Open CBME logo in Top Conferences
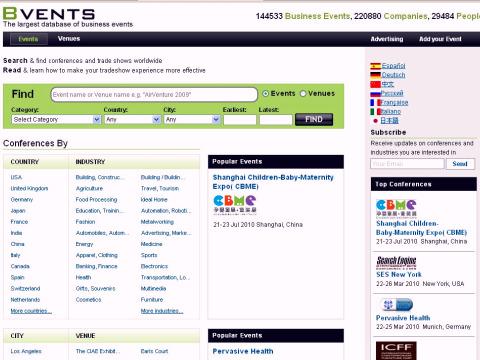This screenshot has width=480, height=360. click(396, 208)
